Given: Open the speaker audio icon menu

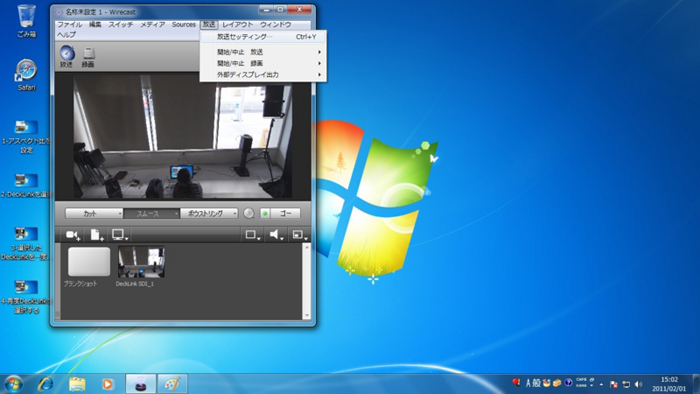Looking at the screenshot, I should tap(276, 235).
